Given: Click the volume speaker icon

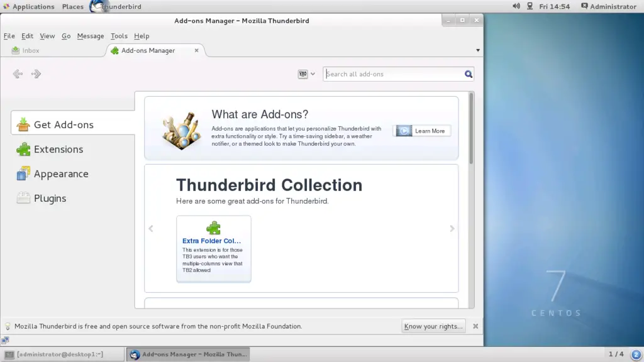Looking at the screenshot, I should (516, 6).
